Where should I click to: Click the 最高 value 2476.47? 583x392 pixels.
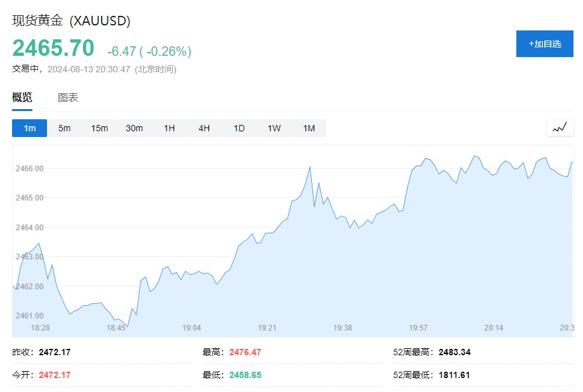pyautogui.click(x=245, y=352)
